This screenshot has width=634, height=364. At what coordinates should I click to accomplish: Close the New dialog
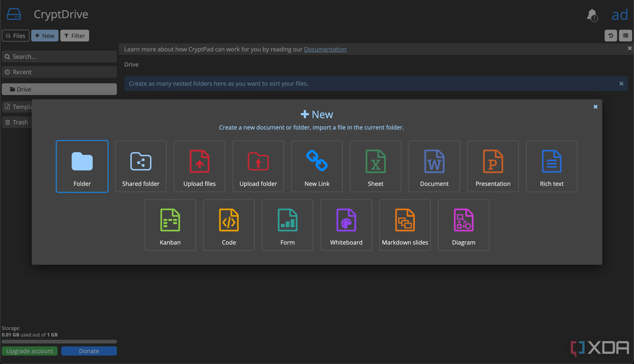(x=595, y=107)
